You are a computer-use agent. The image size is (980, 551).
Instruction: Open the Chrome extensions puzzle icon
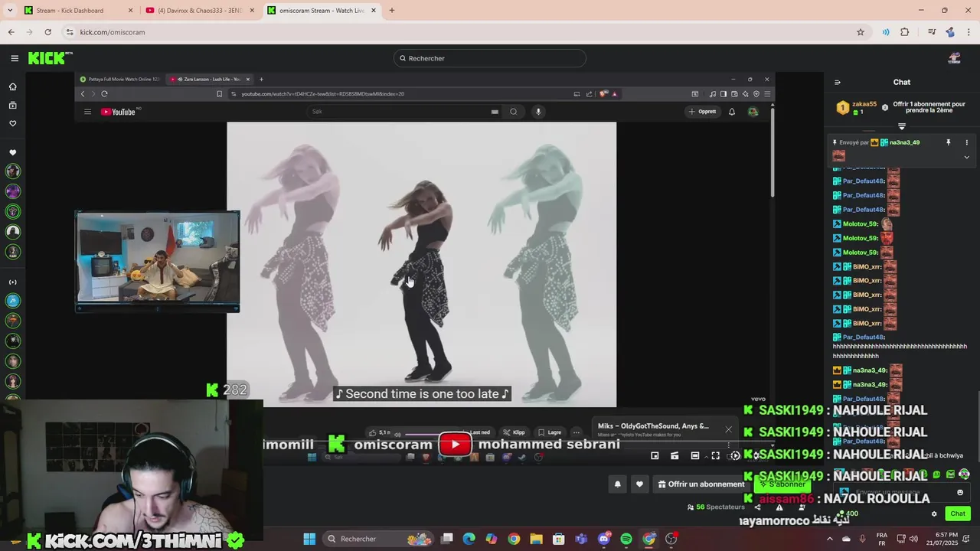tap(905, 32)
